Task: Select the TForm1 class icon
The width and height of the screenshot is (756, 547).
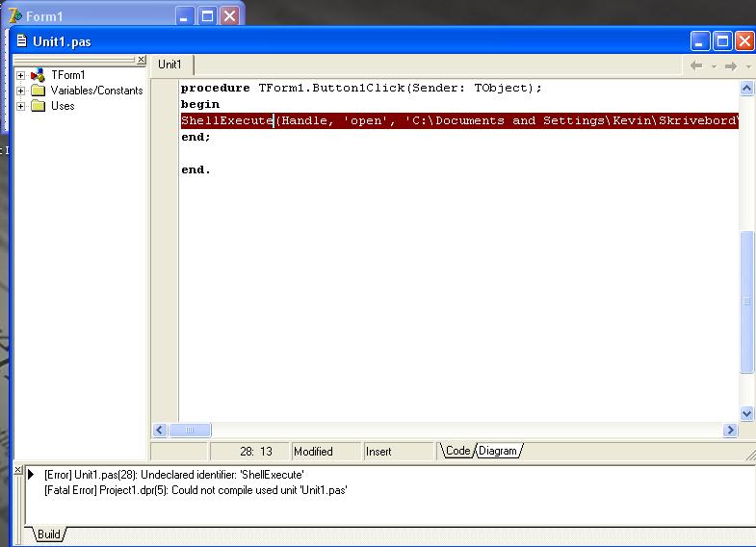Action: [x=39, y=75]
